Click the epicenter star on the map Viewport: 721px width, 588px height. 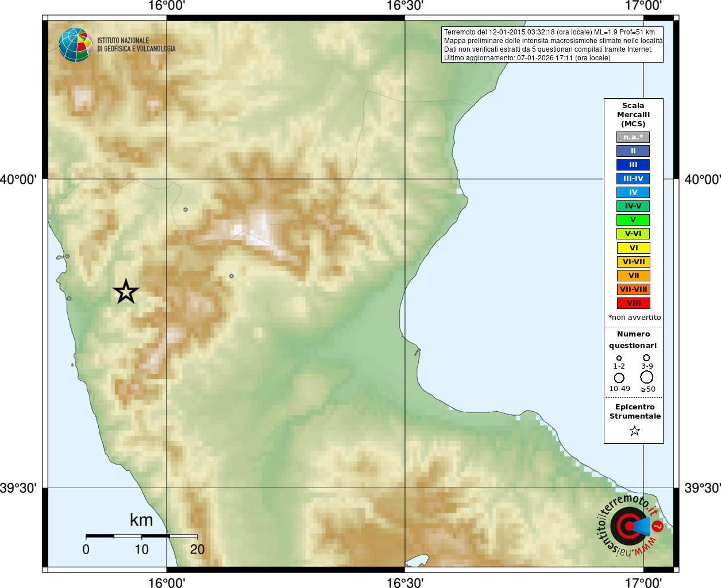(126, 292)
